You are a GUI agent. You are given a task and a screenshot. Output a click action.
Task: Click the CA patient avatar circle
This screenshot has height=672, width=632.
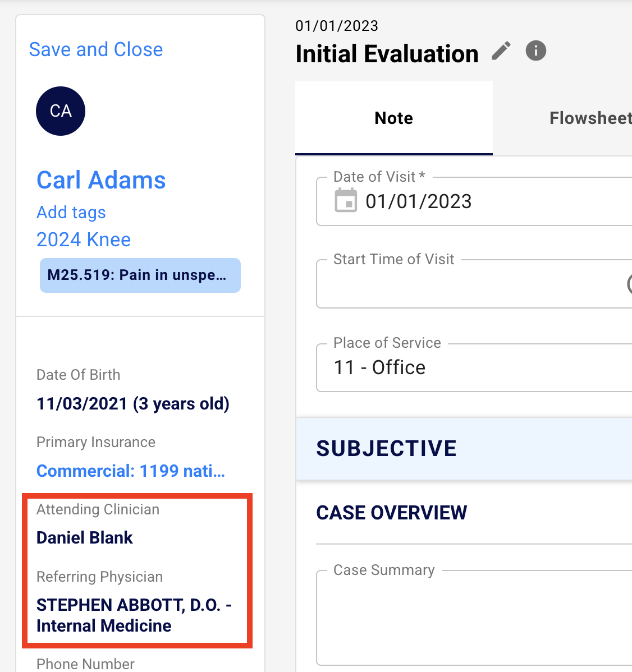click(x=61, y=111)
